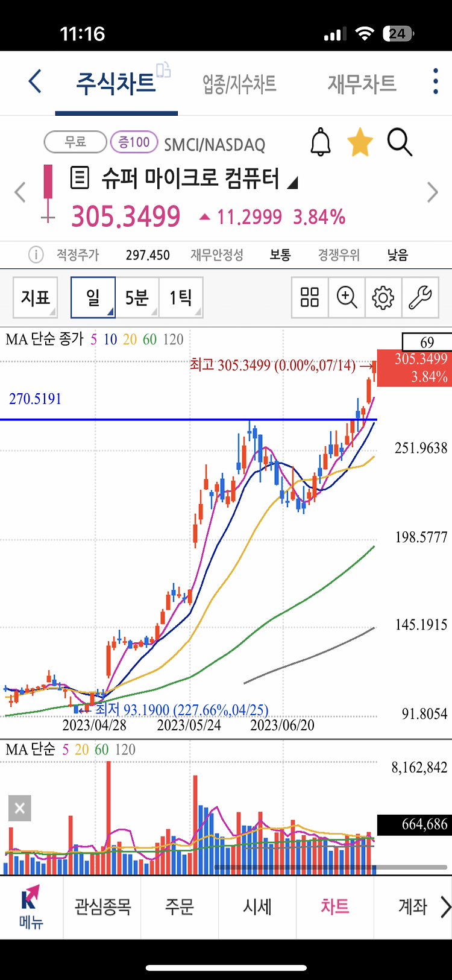Tap the MA 120 legend in price chart

[x=173, y=340]
